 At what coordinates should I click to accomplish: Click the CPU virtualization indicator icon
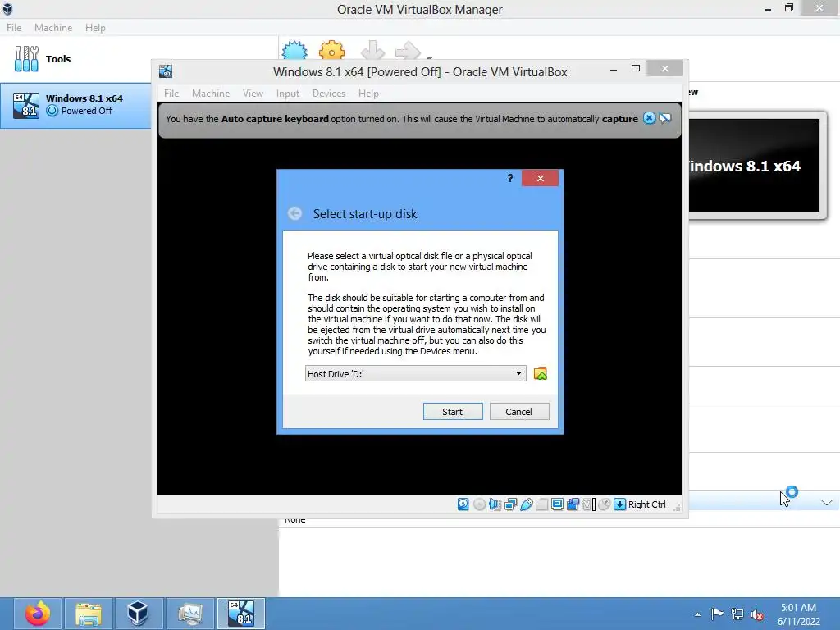click(x=589, y=504)
